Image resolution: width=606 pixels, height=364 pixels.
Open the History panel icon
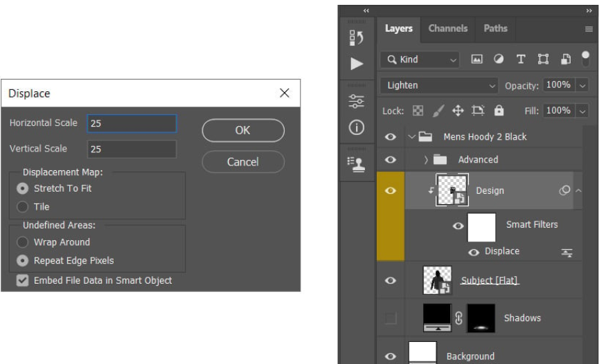(356, 38)
